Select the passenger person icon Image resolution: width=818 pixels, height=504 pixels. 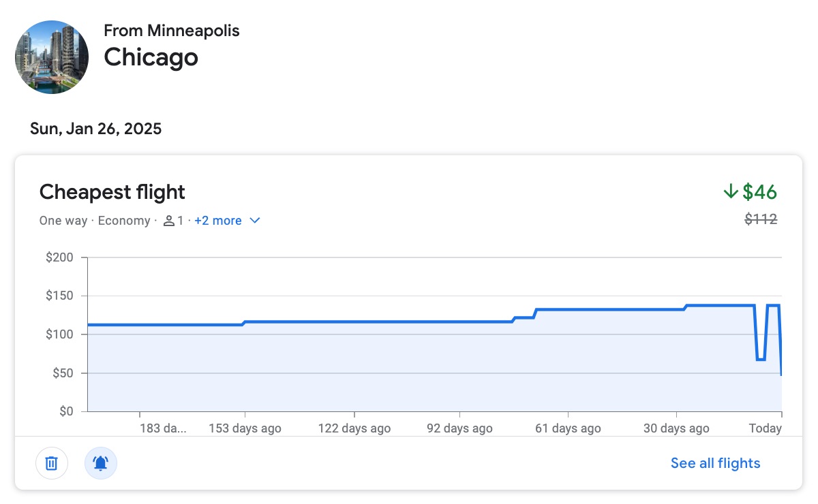pos(169,220)
